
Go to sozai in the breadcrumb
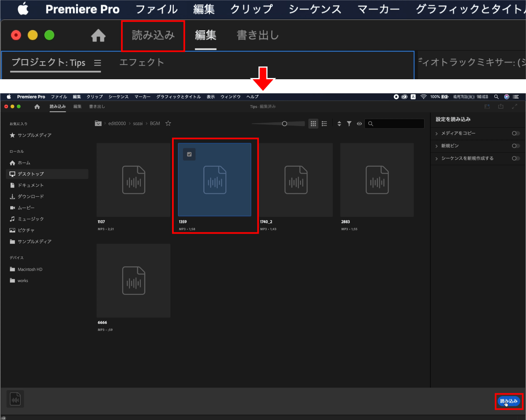pos(138,124)
